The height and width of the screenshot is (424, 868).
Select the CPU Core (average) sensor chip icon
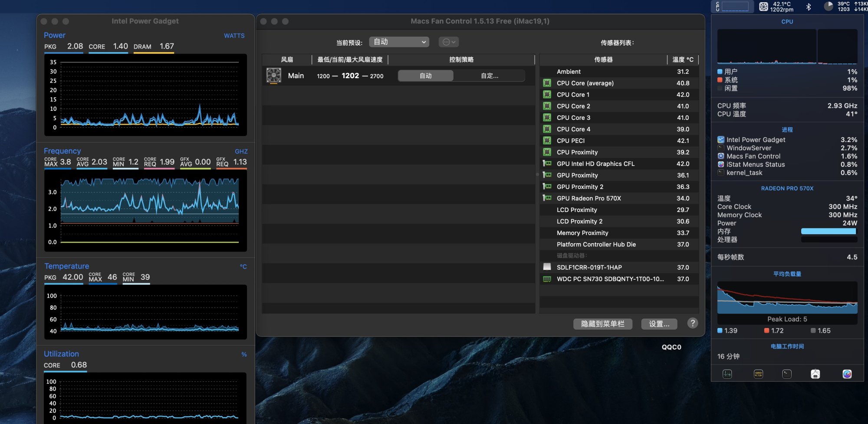(547, 83)
